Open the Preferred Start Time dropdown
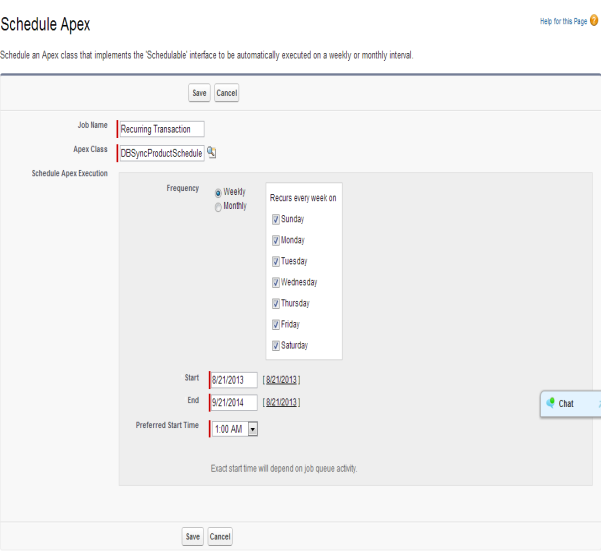Screen dimensions: 601x552 point(252,428)
